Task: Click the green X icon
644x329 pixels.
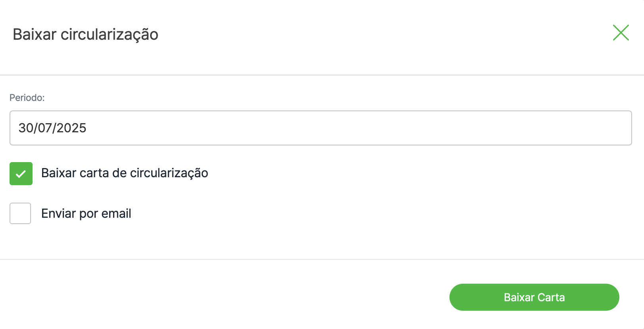Action: pyautogui.click(x=621, y=33)
